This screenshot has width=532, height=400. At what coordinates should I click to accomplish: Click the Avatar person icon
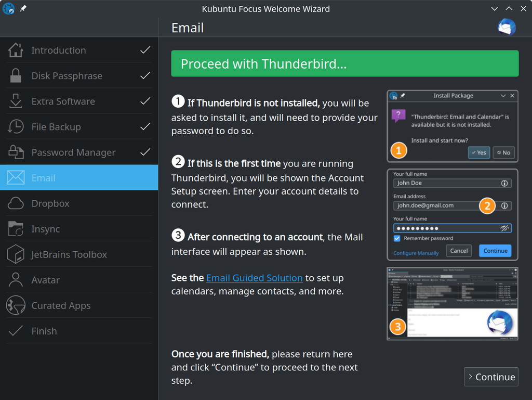16,280
